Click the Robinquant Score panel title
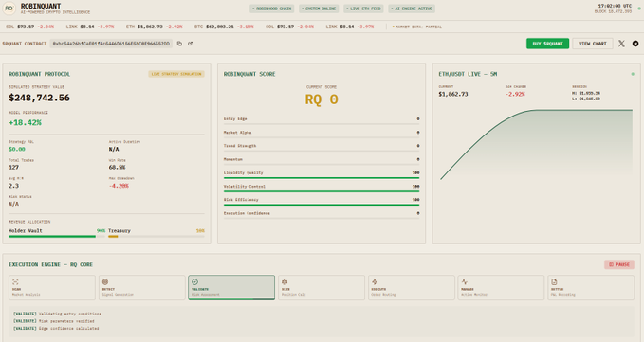 [x=249, y=74]
